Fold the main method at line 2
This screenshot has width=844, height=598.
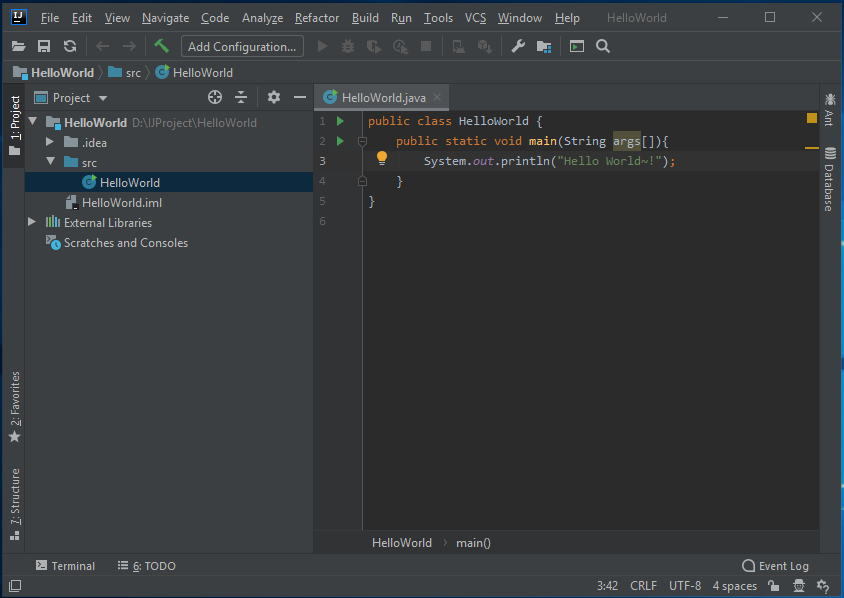pos(362,142)
